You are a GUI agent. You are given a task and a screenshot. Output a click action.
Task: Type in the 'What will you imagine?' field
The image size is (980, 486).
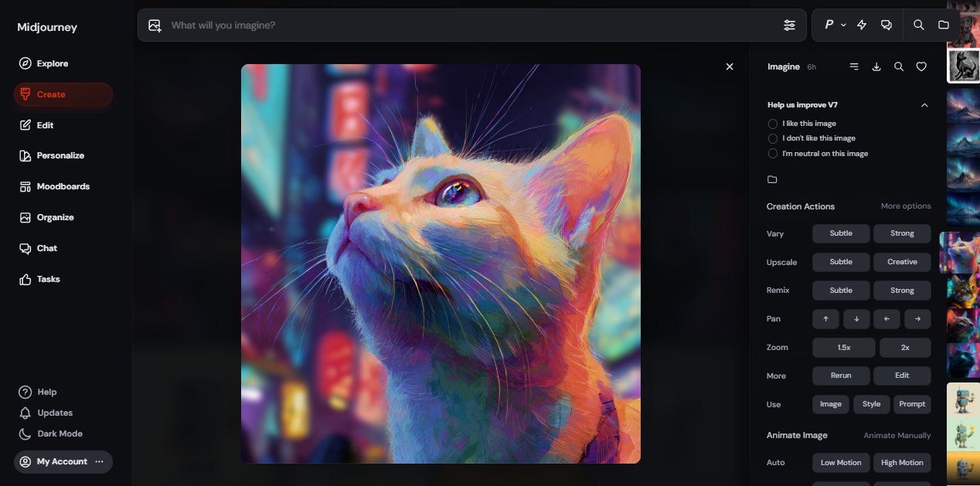464,25
